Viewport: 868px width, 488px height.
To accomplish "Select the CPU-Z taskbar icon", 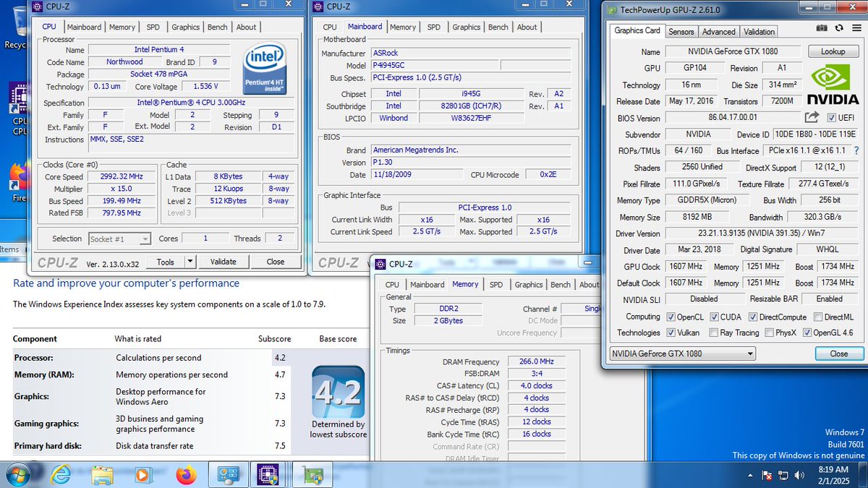I will pos(268,476).
